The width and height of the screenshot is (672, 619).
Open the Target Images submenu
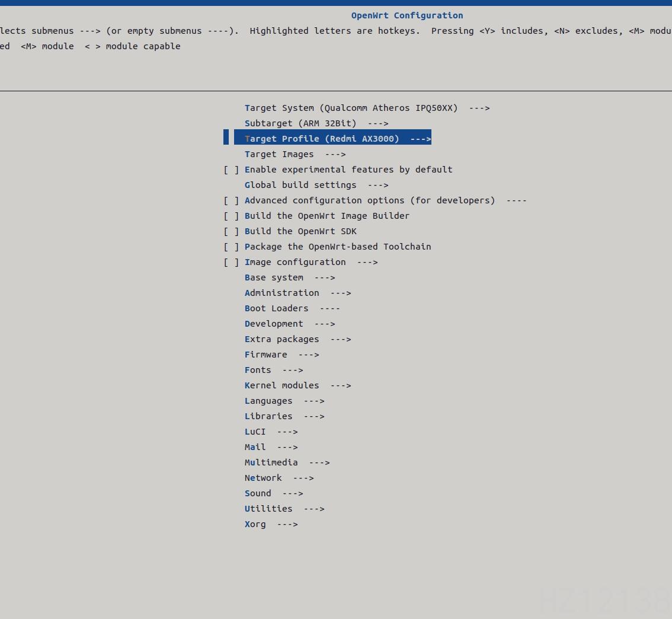[x=295, y=154]
